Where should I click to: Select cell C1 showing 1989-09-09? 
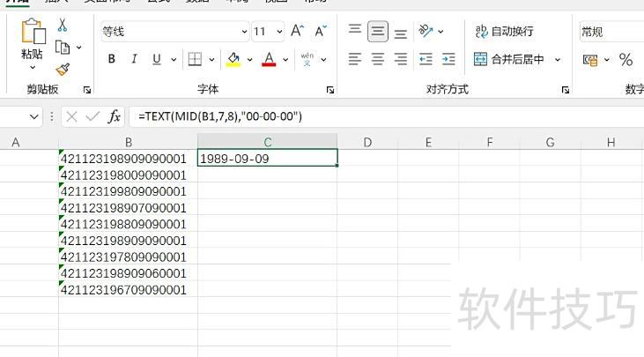pos(267,158)
